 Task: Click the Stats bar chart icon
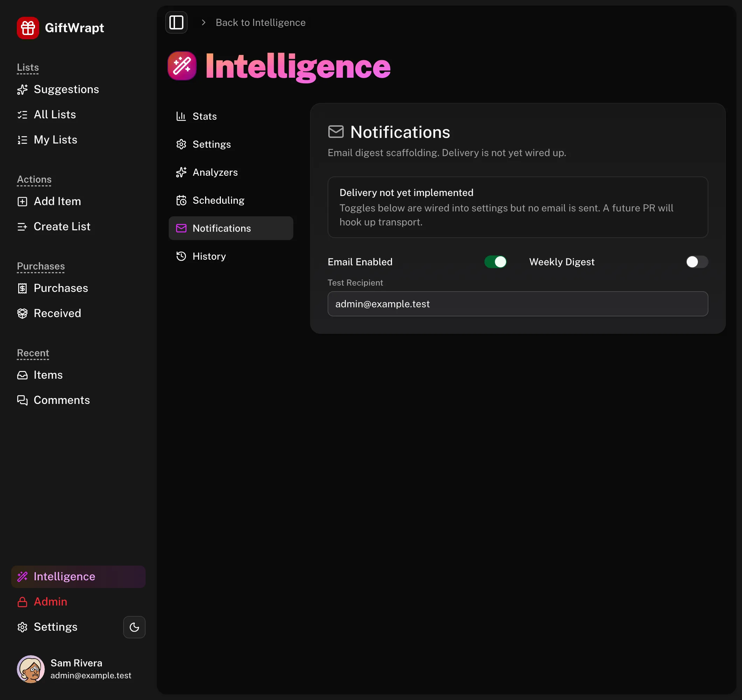click(181, 116)
